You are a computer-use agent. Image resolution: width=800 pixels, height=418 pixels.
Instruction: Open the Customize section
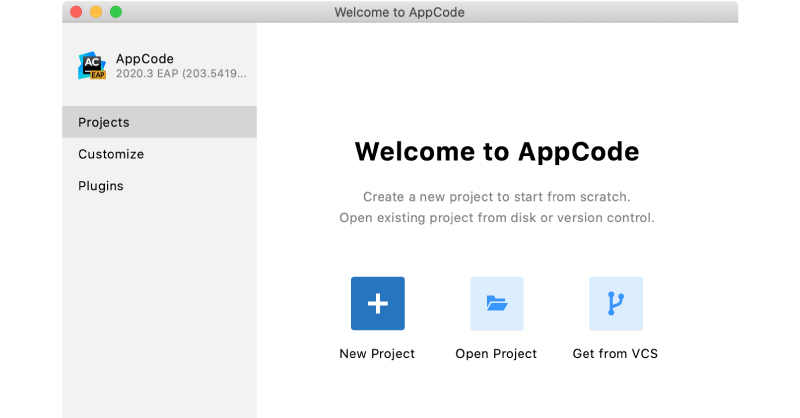click(159, 154)
